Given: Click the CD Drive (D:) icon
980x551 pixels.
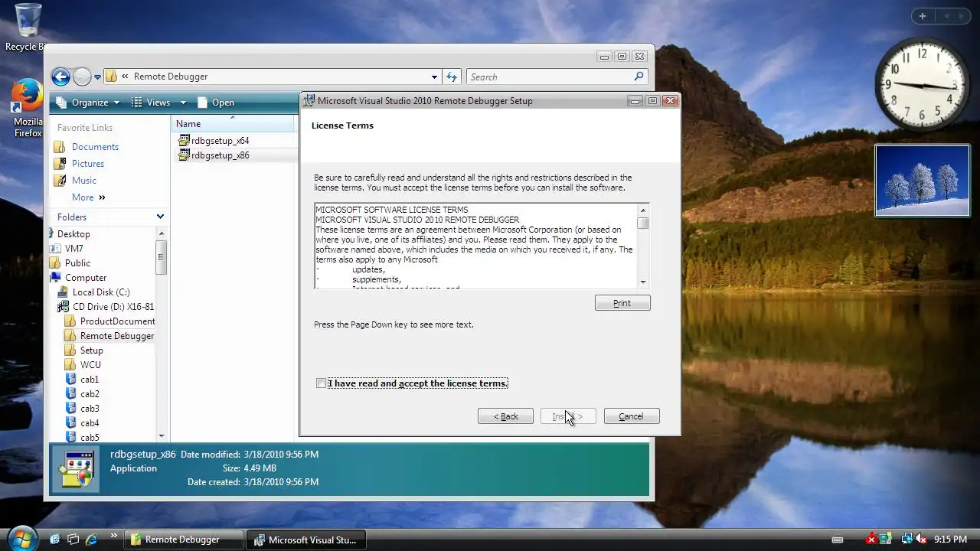Looking at the screenshot, I should (x=63, y=307).
